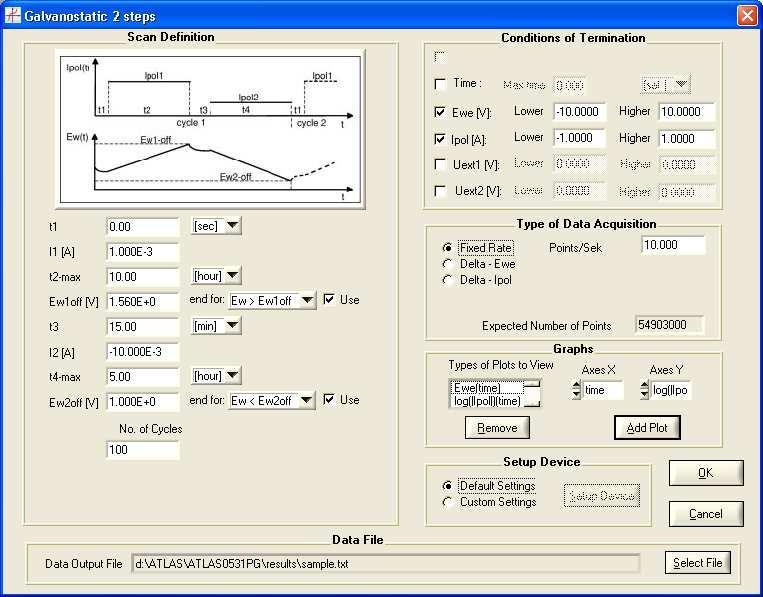Toggle the Ewe [V] termination checkbox
This screenshot has width=763, height=597.
point(440,112)
